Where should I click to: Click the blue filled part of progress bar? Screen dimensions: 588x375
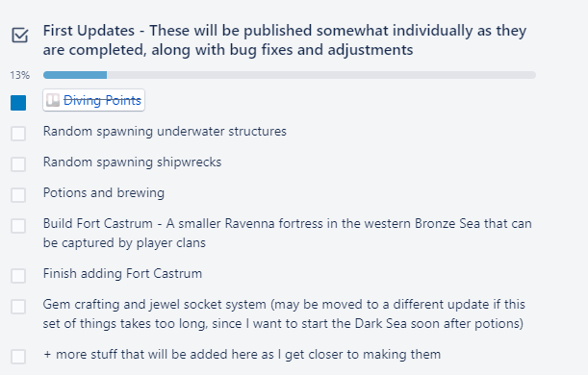[75, 75]
